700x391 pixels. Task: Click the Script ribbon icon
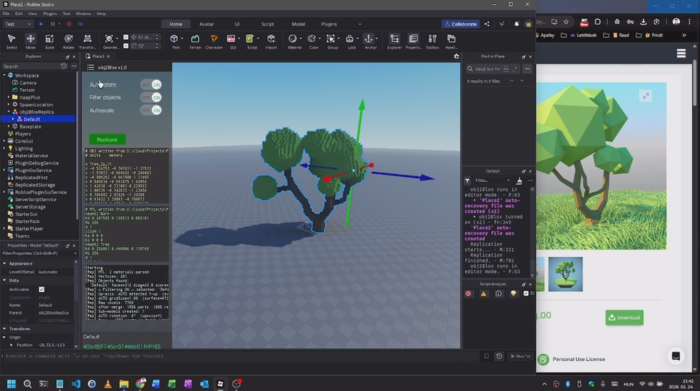coord(250,41)
